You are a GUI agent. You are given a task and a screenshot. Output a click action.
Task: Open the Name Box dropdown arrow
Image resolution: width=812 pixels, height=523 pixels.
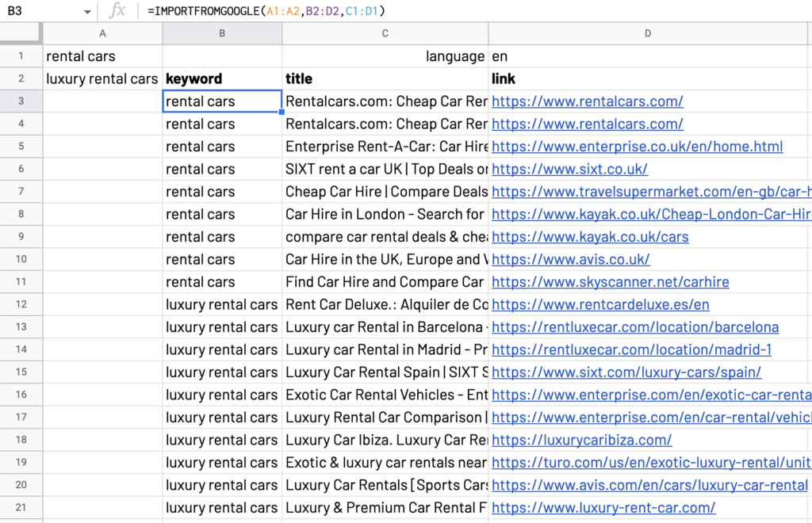(87, 11)
